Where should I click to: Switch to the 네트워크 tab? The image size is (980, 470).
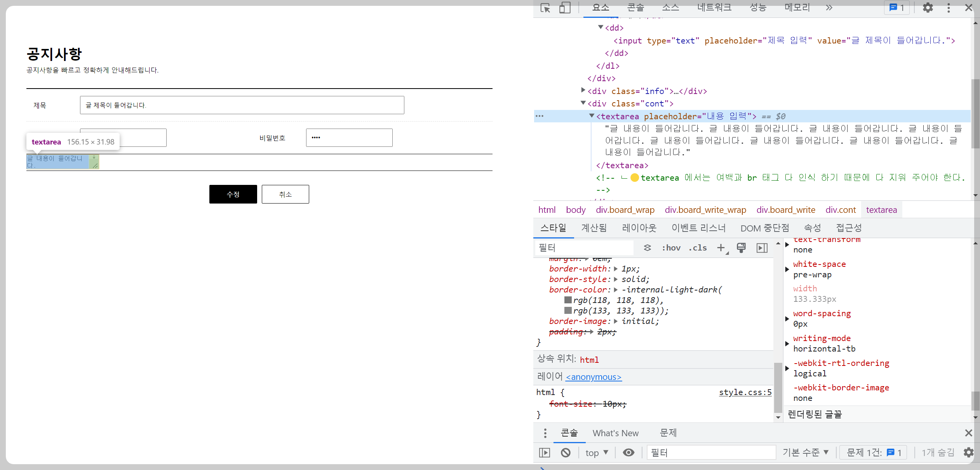tap(714, 8)
